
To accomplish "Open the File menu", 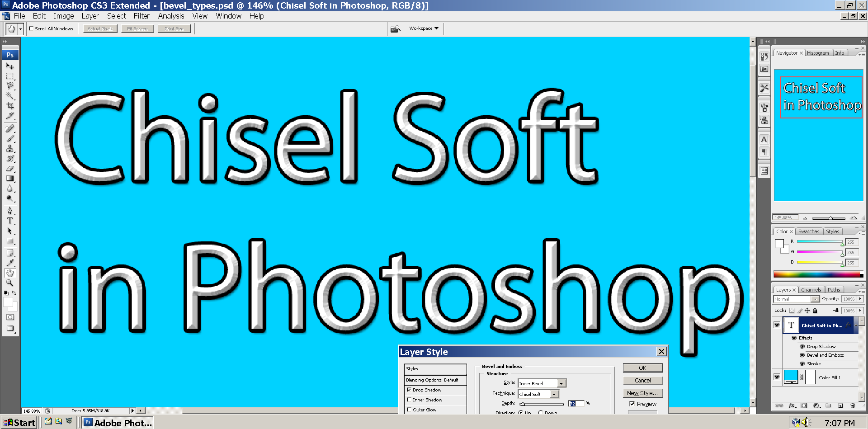I will point(19,16).
